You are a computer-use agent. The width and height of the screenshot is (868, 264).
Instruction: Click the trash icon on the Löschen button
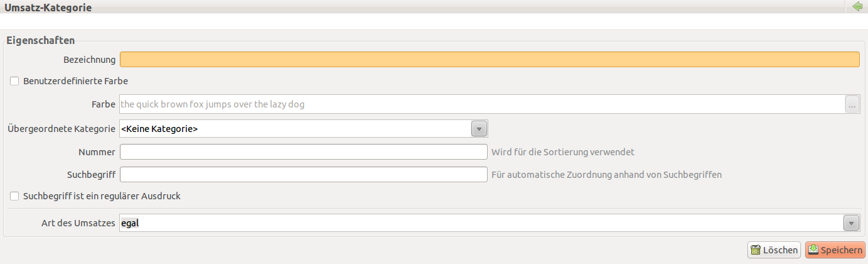(x=755, y=250)
